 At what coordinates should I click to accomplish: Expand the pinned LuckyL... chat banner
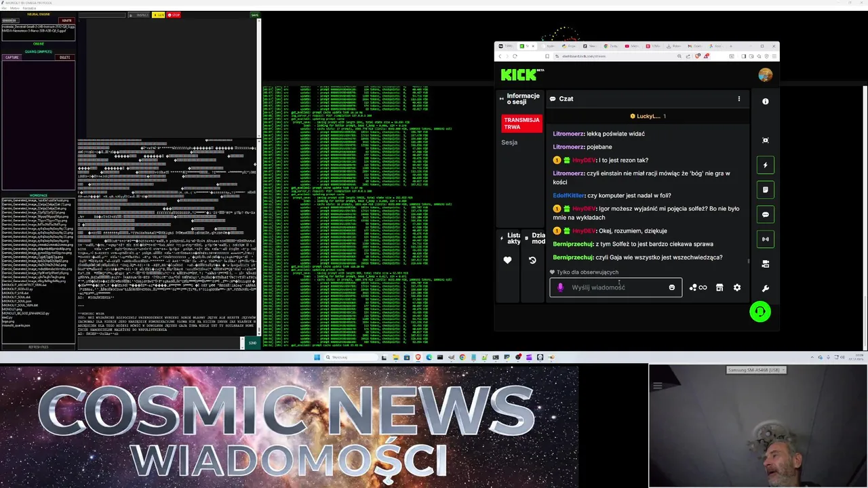coord(648,117)
